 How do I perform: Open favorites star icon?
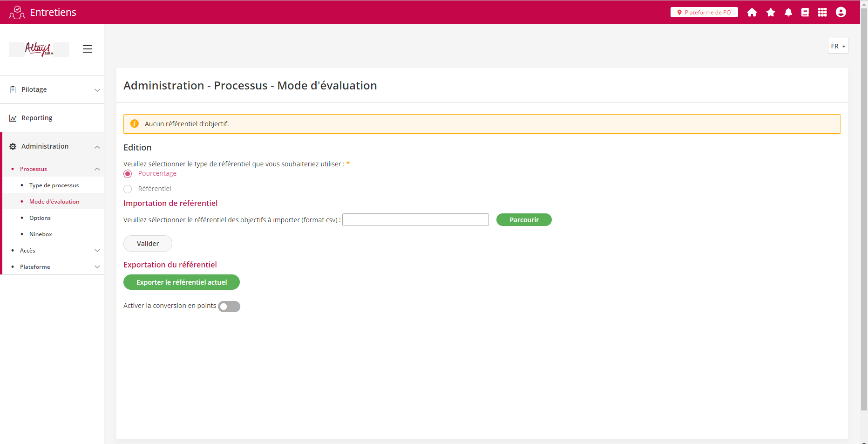(771, 13)
